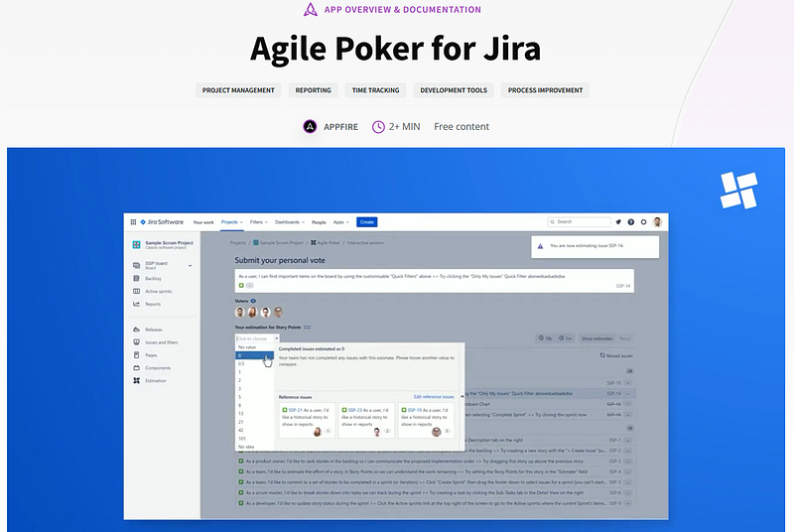Click the white Agile Poker logo on blue banner
This screenshot has height=532, width=794.
click(738, 191)
